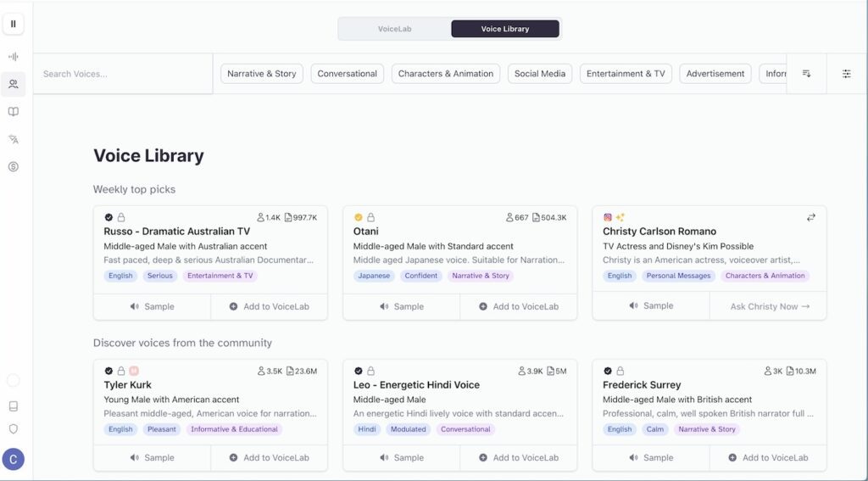
Task: Open the filter sliders options panel
Action: point(846,74)
